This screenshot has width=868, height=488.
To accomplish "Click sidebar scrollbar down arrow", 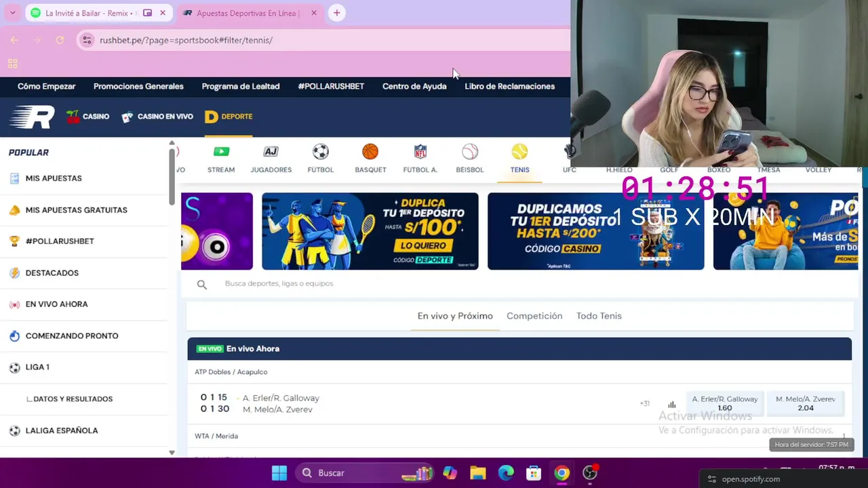I will [x=172, y=453].
